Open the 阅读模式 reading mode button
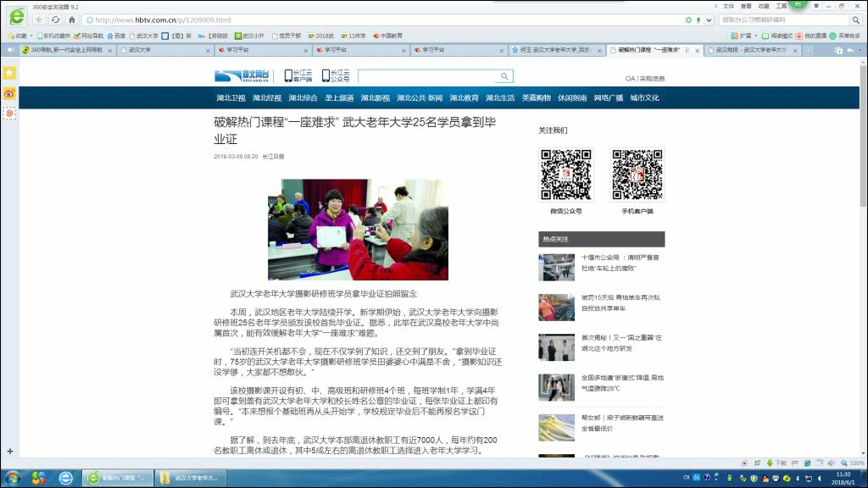The image size is (868, 488). click(776, 36)
